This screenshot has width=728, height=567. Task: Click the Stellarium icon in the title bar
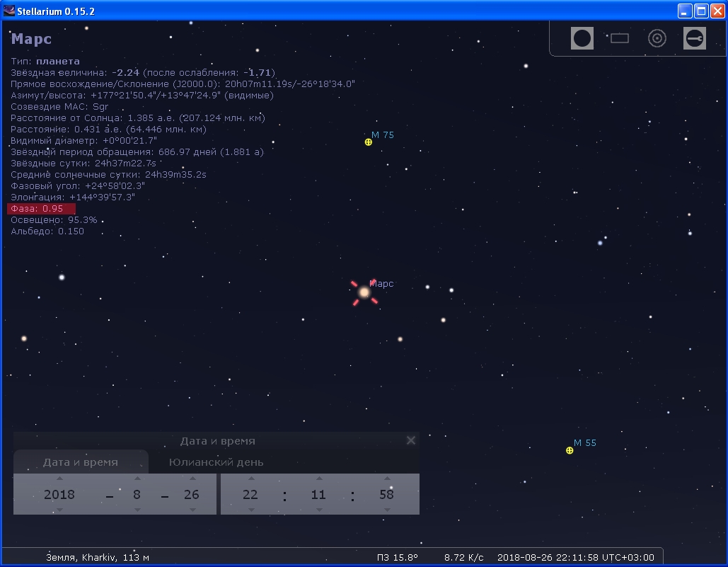[10, 11]
